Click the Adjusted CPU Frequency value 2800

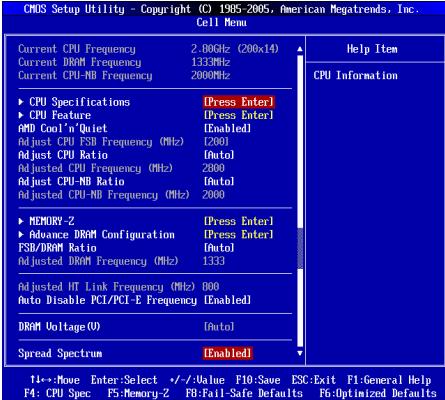(x=213, y=168)
